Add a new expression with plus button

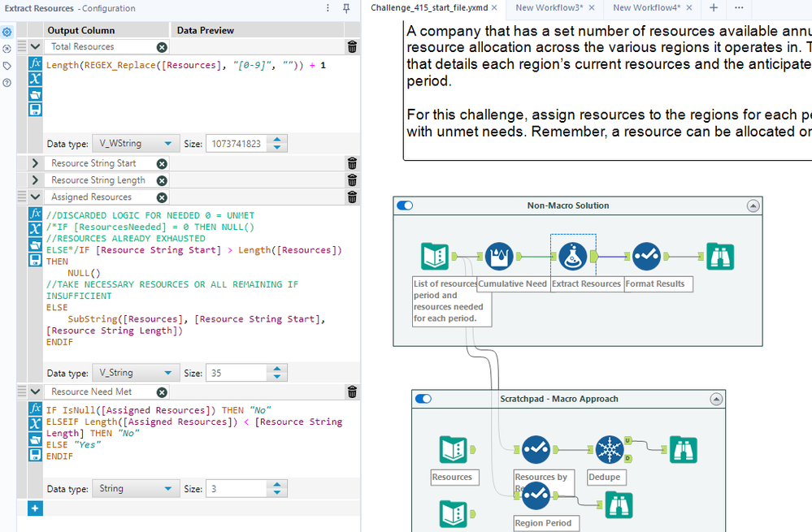[35, 508]
